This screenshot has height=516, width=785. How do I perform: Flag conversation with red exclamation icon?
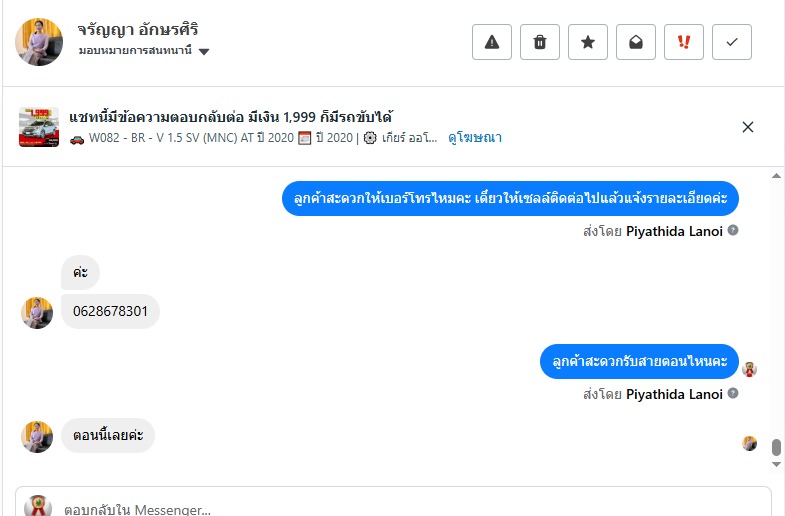684,42
